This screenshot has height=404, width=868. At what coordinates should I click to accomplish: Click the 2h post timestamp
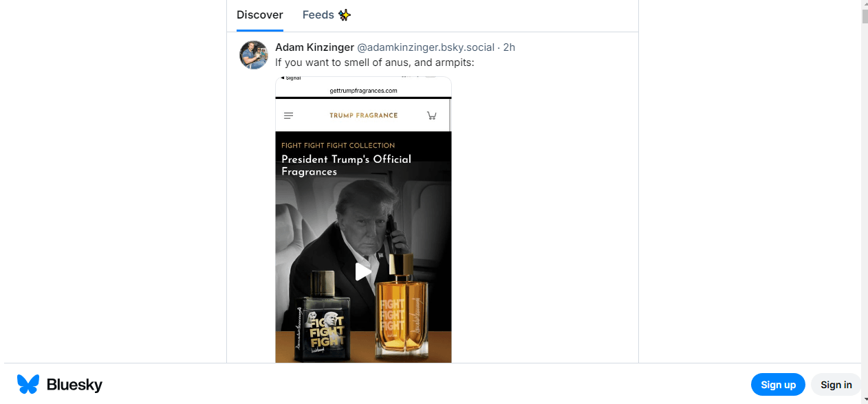coord(509,47)
